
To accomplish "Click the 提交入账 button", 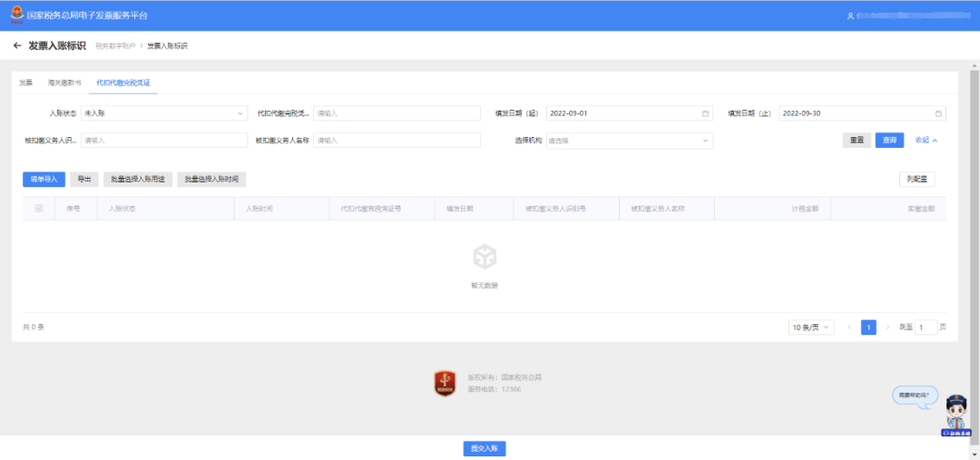I will (484, 448).
